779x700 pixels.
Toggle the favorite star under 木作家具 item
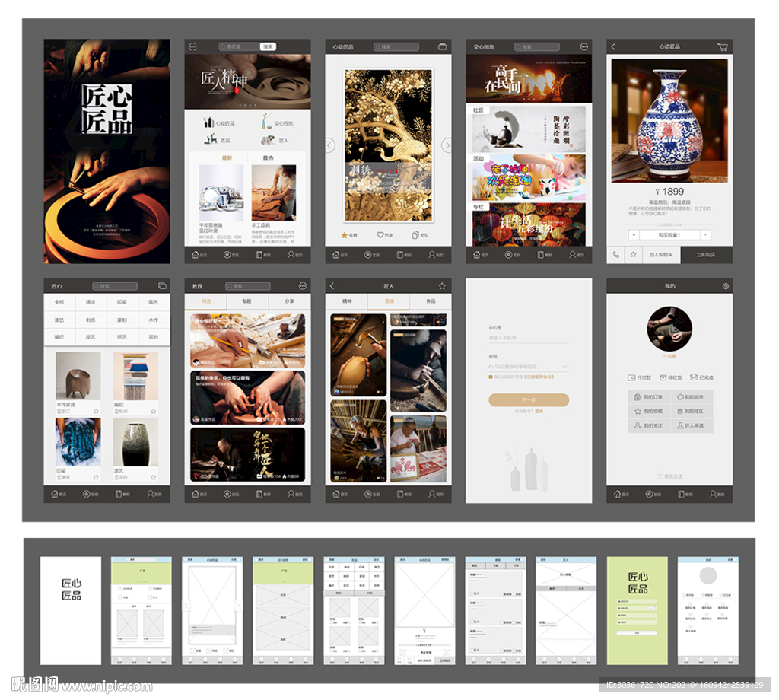[97, 412]
